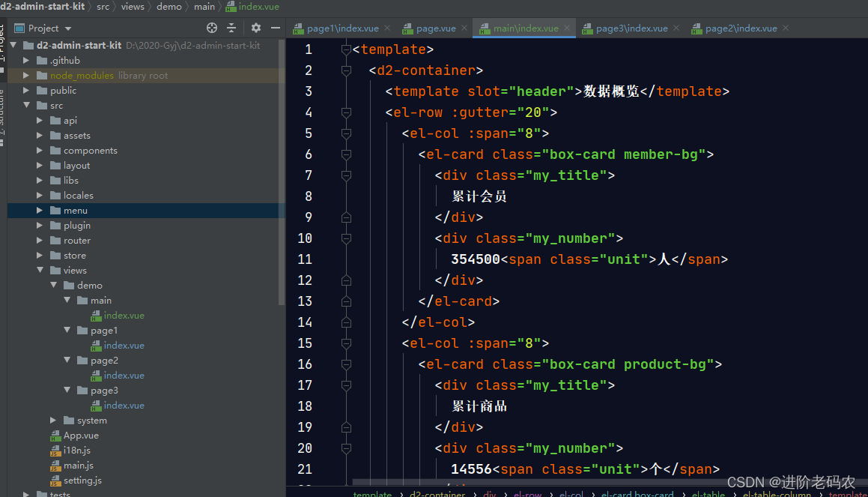Viewport: 868px width, 497px height.
Task: Click the locate/scroll-from-source target icon
Action: point(211,28)
